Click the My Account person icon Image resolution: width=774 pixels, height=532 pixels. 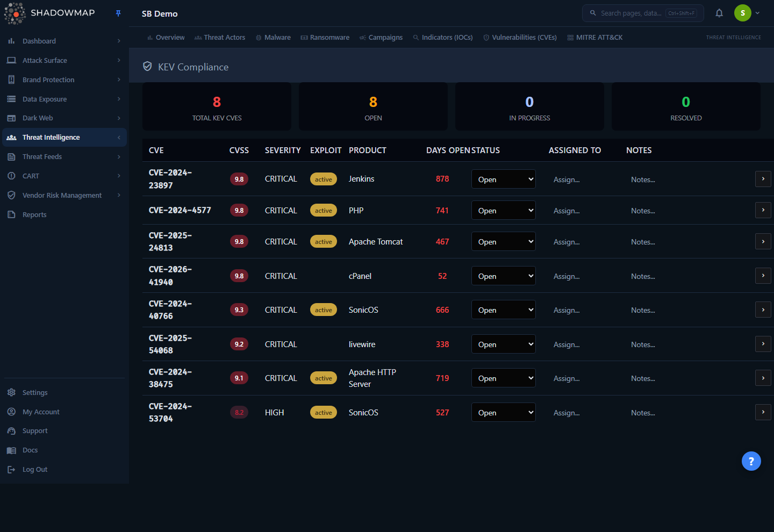pyautogui.click(x=11, y=412)
